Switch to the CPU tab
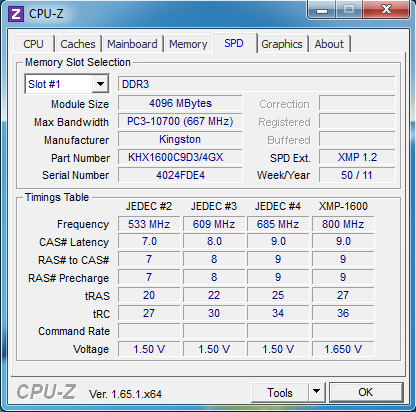The height and width of the screenshot is (412, 416). tap(33, 44)
